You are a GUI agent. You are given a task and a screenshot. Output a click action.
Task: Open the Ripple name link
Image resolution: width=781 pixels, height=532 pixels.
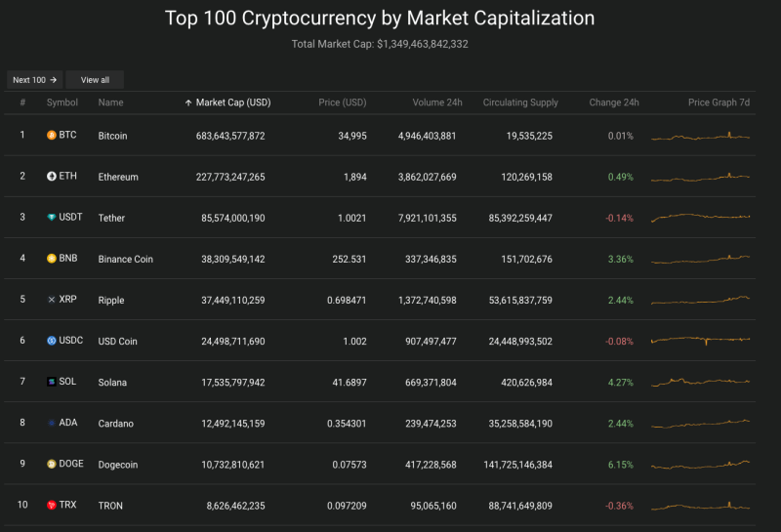pyautogui.click(x=111, y=300)
